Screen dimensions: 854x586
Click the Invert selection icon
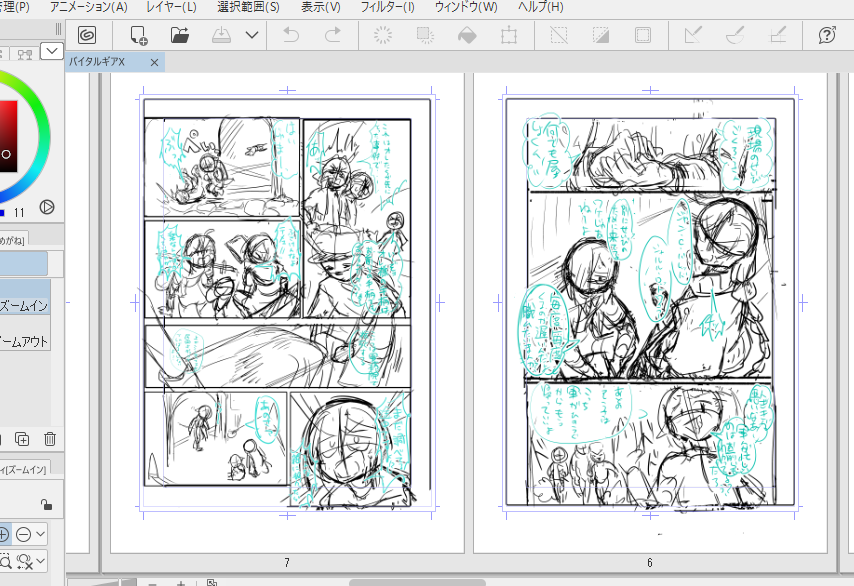(601, 35)
